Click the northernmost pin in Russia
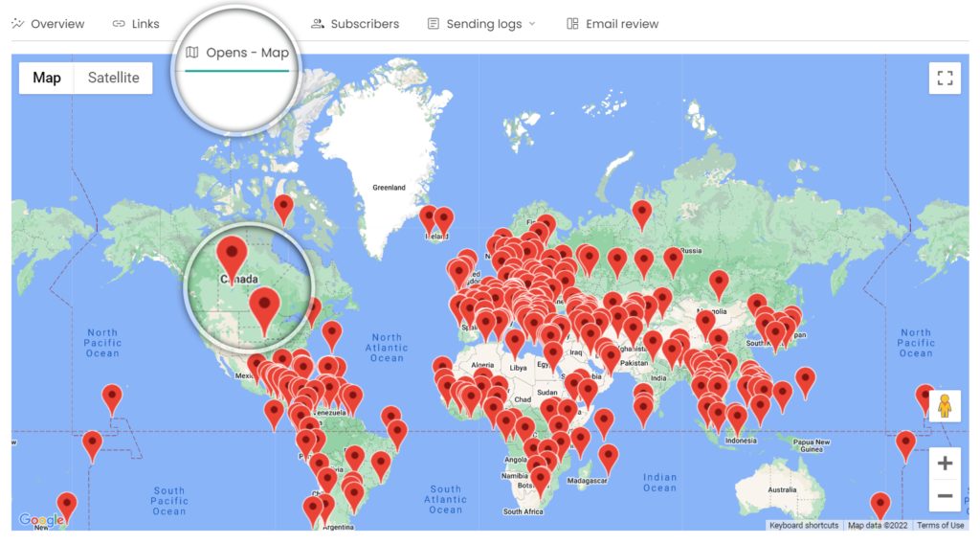980x544 pixels. [x=642, y=215]
